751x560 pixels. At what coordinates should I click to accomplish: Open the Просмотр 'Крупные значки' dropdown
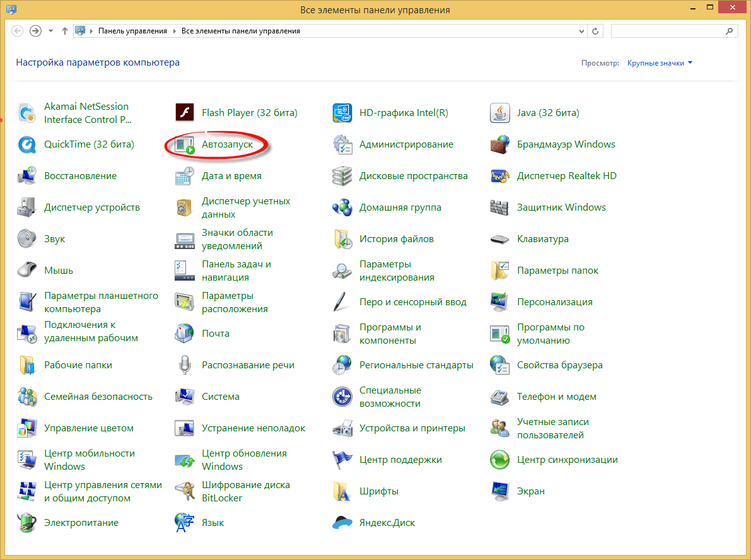[x=660, y=63]
